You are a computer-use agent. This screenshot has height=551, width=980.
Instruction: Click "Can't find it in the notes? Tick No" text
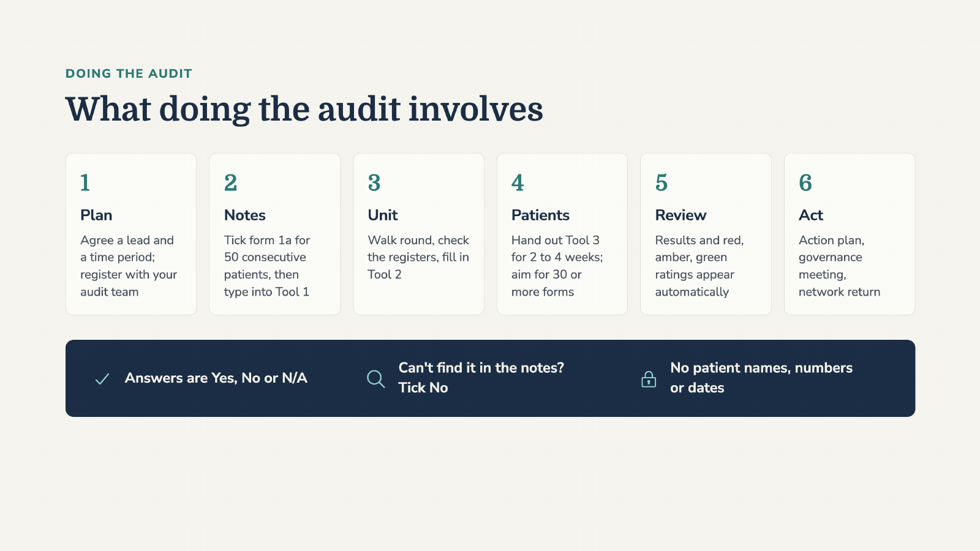click(481, 378)
